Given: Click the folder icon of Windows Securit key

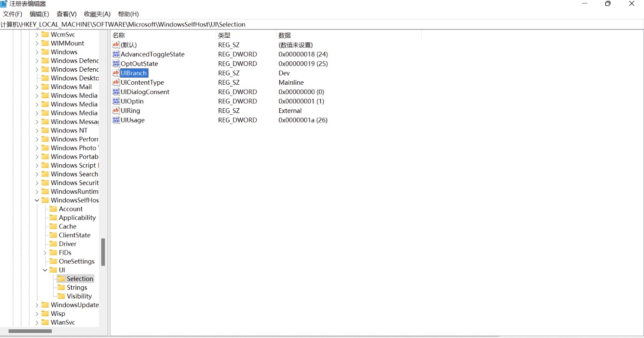Looking at the screenshot, I should (x=45, y=183).
